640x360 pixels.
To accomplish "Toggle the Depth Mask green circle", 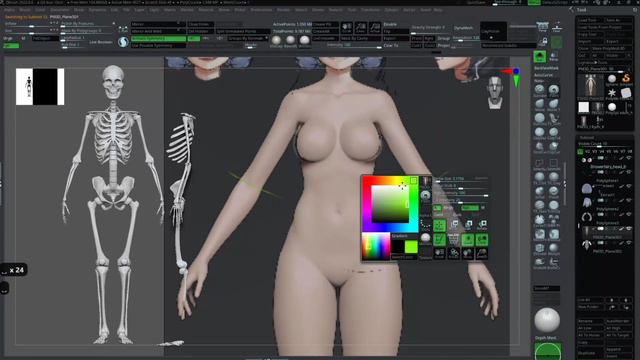I will click(547, 351).
